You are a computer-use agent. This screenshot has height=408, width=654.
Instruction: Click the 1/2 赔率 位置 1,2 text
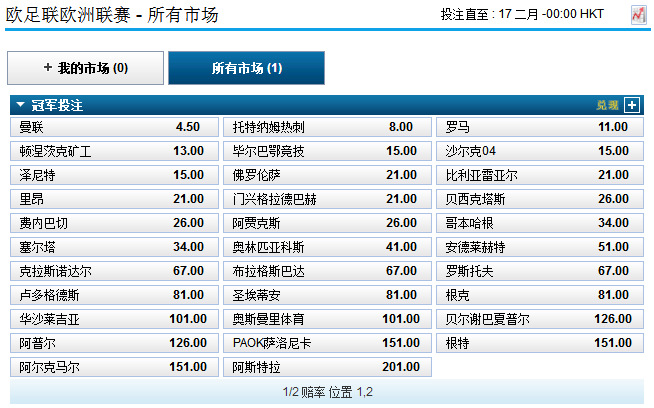[327, 392]
